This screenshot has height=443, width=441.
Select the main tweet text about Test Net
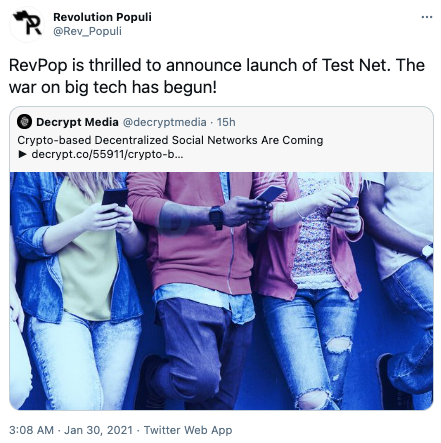[x=217, y=76]
